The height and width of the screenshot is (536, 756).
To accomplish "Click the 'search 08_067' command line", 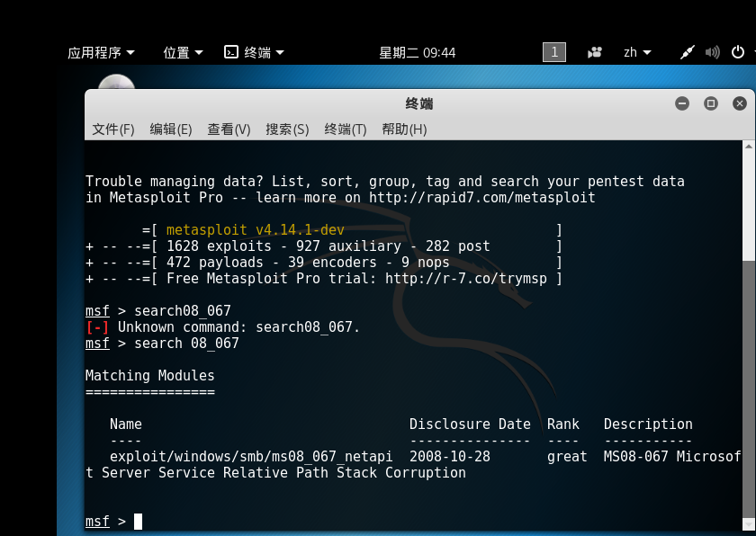I will (186, 344).
